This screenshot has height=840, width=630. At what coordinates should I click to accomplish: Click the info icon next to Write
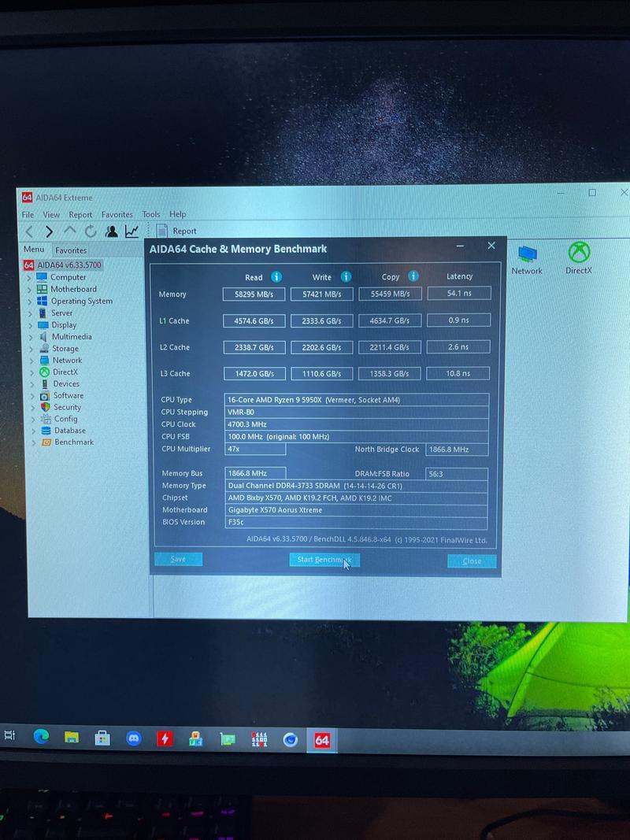pyautogui.click(x=346, y=276)
